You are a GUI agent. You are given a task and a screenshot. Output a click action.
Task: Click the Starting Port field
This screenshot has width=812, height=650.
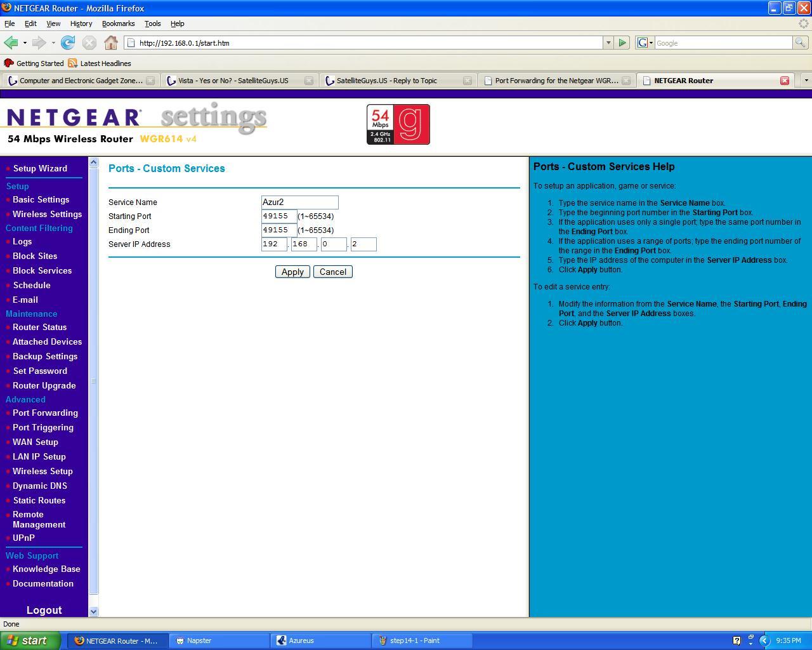click(279, 216)
